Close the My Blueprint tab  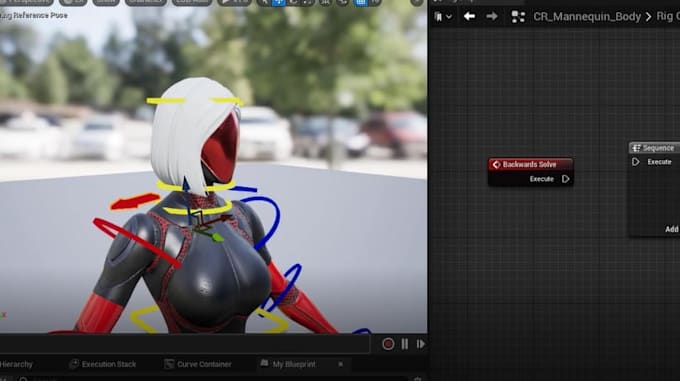point(340,364)
